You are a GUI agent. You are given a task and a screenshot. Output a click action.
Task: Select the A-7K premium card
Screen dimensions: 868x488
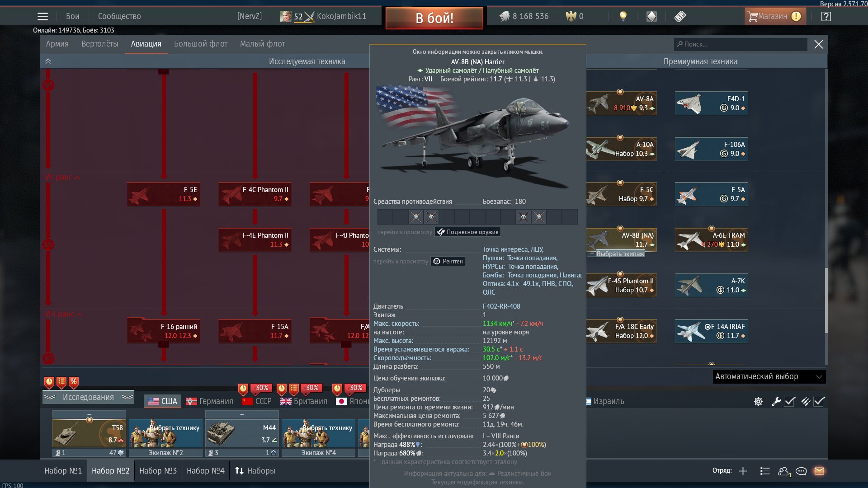712,286
